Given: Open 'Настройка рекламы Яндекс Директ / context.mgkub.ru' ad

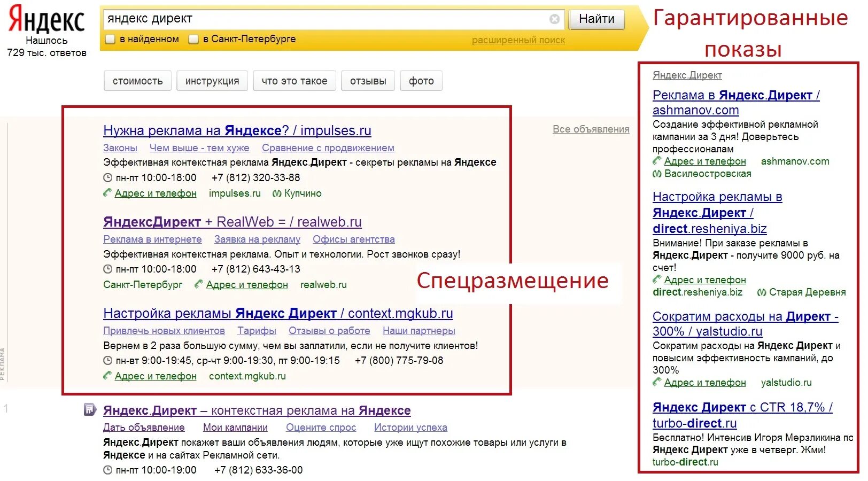Looking at the screenshot, I should tap(278, 313).
